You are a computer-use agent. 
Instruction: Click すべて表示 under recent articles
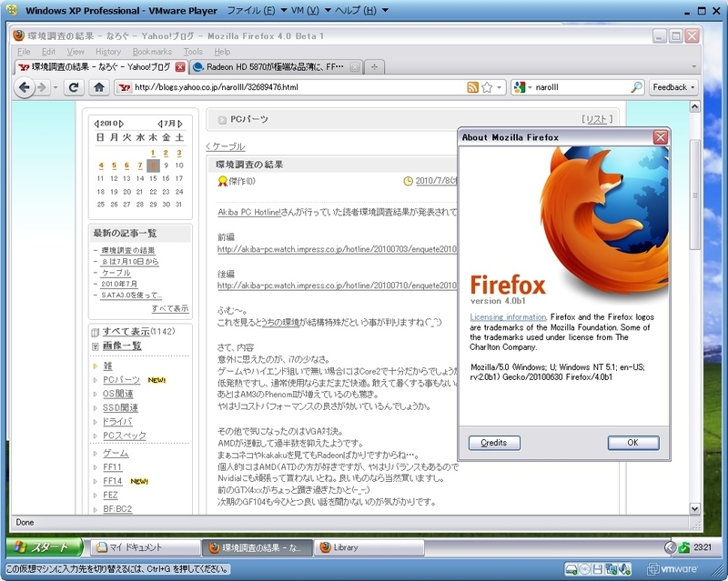[x=170, y=308]
